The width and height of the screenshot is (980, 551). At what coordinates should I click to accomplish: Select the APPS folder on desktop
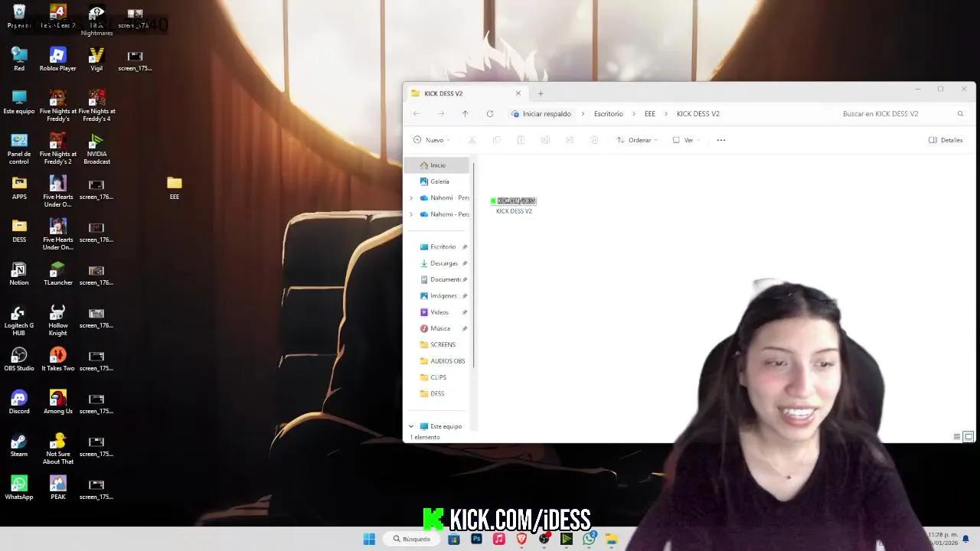(19, 188)
